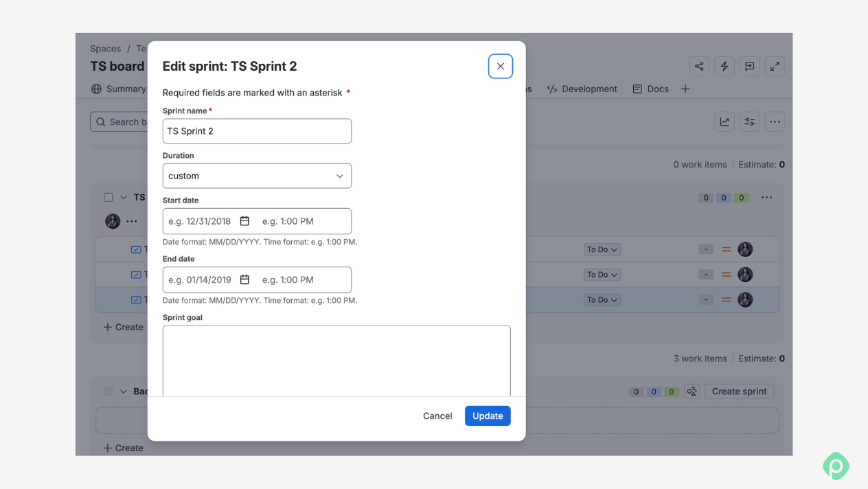Click the view settings sliders icon
Image resolution: width=868 pixels, height=489 pixels.
[750, 122]
